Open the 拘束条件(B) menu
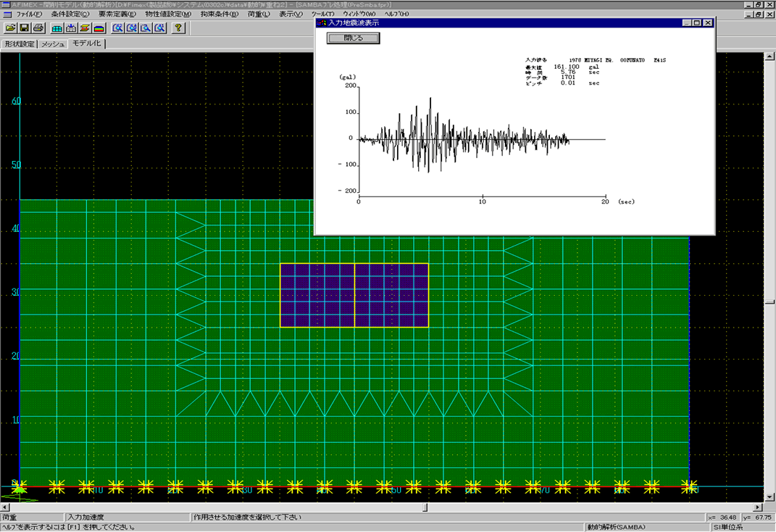Viewport: 776px width, 532px height. [220, 14]
